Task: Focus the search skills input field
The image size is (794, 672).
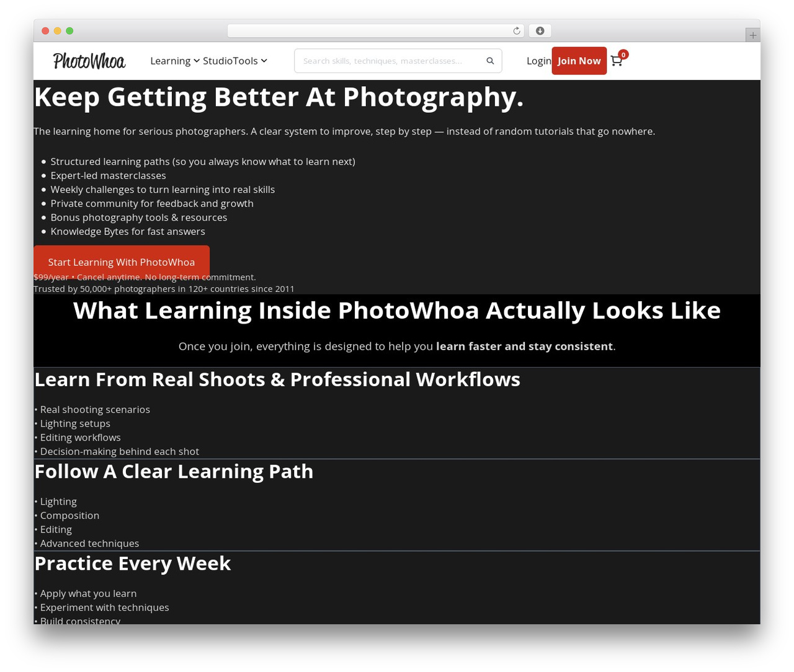Action: click(x=391, y=61)
